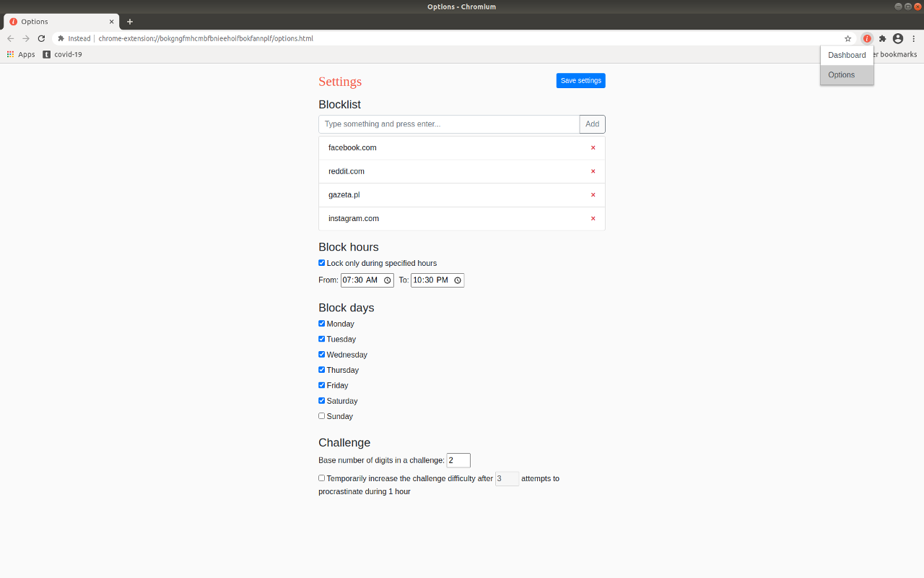The width and height of the screenshot is (924, 578).
Task: Click the Settings heading
Action: tap(340, 82)
